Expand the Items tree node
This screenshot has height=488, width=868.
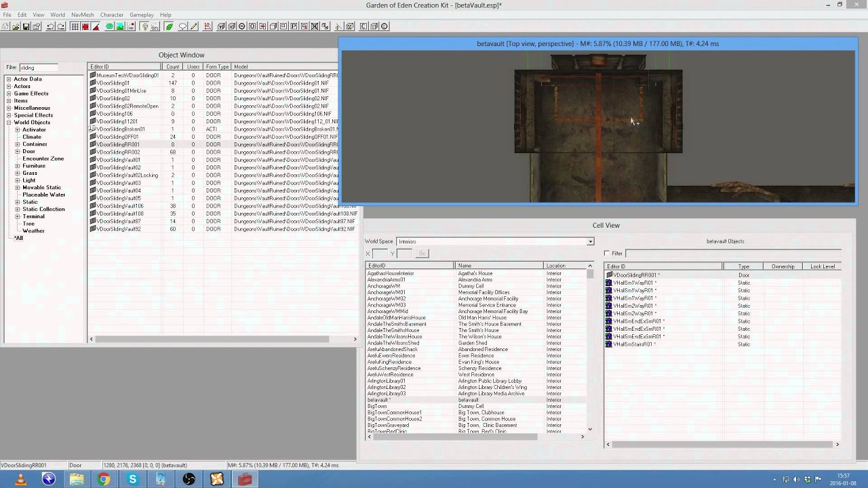click(x=9, y=101)
